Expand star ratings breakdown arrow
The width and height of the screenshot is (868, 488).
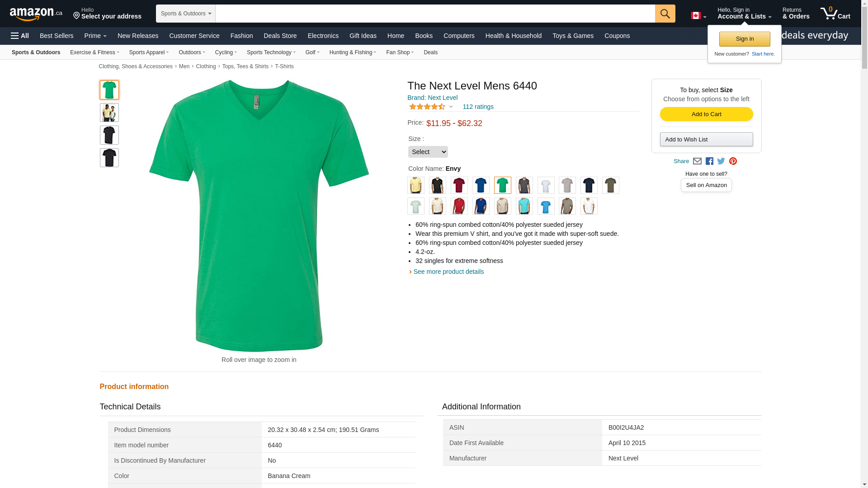pos(451,107)
